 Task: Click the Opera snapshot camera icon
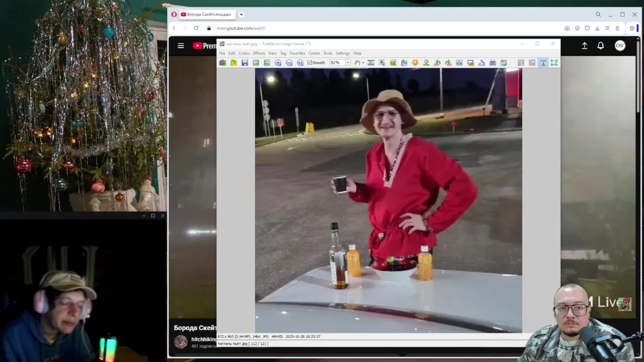point(567,28)
